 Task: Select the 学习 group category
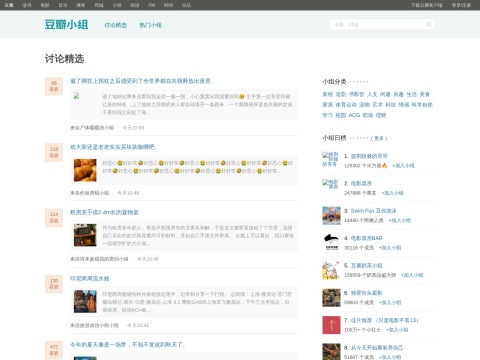(327, 115)
